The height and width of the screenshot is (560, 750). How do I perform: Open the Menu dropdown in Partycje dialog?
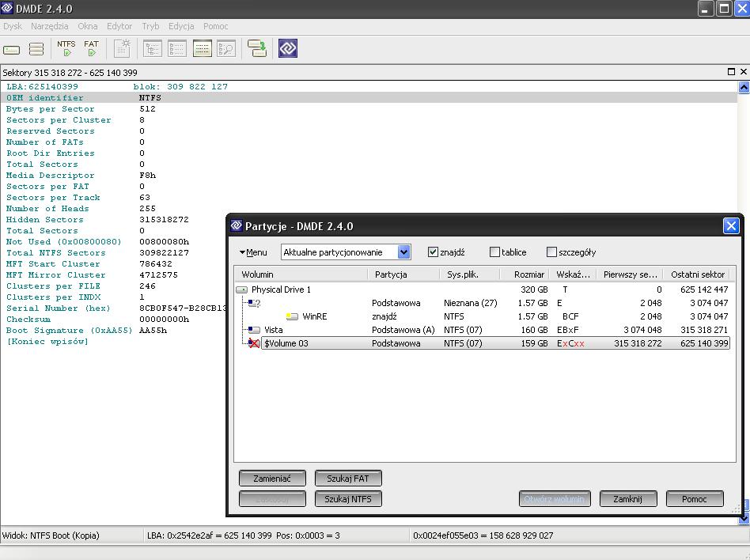click(253, 252)
